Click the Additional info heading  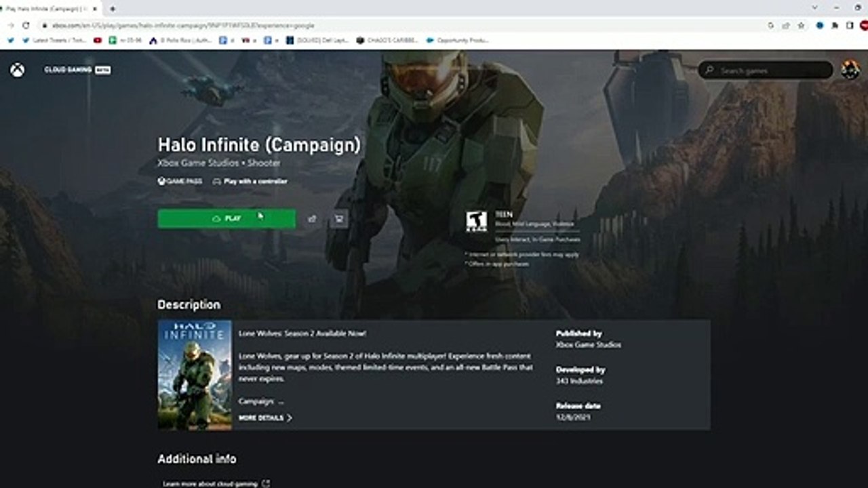197,459
